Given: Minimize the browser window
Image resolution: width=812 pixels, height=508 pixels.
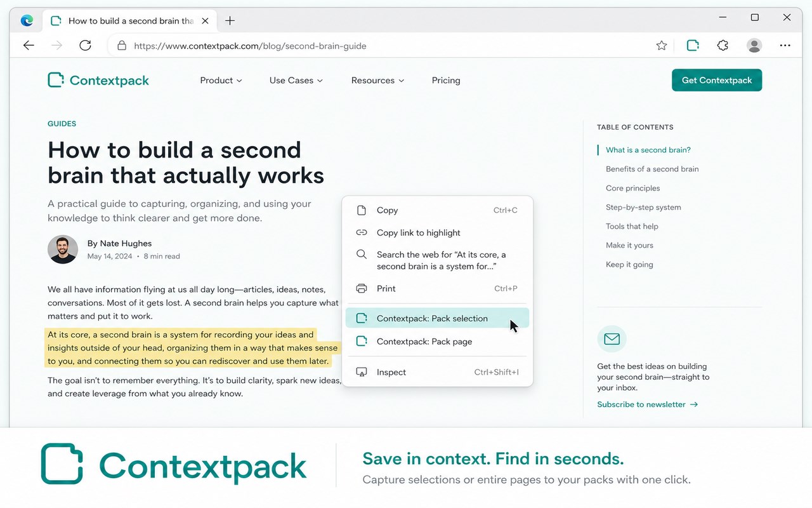Looking at the screenshot, I should click(723, 18).
